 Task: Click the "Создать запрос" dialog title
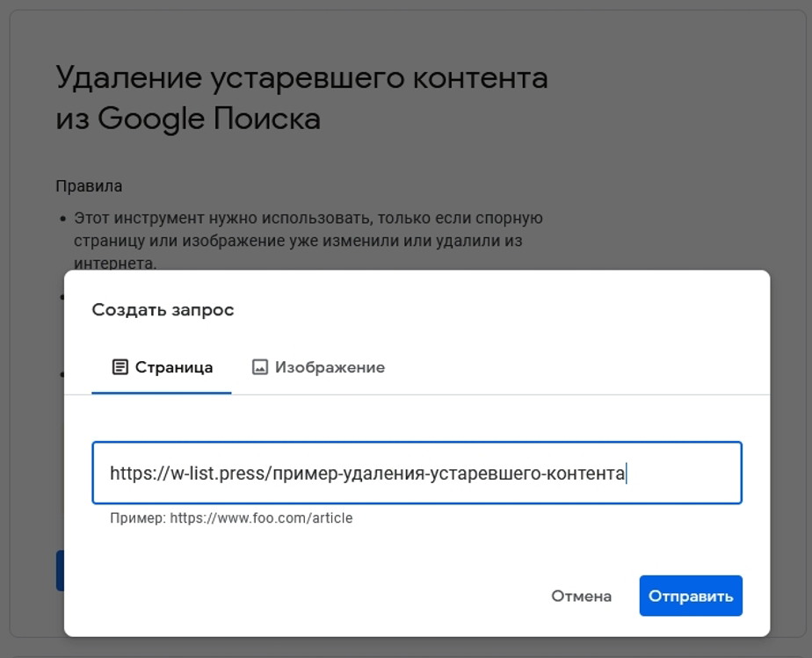tap(163, 310)
